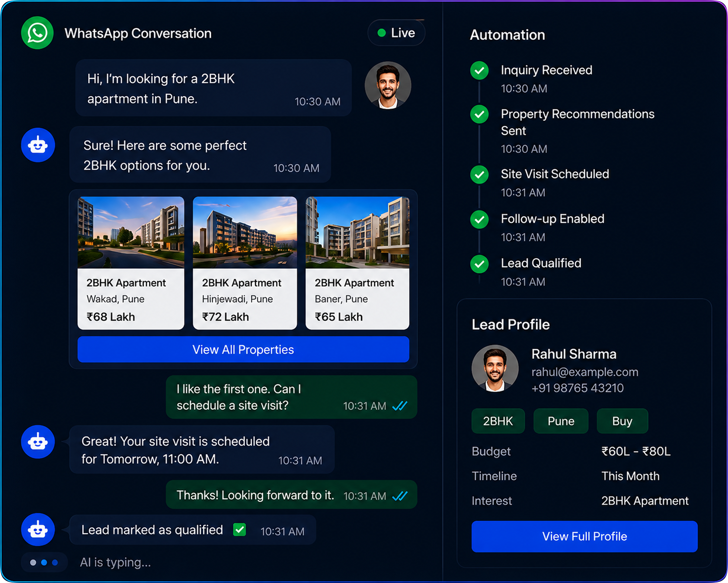Click the Inquiry Received check icon
The width and height of the screenshot is (728, 583).
[x=480, y=70]
